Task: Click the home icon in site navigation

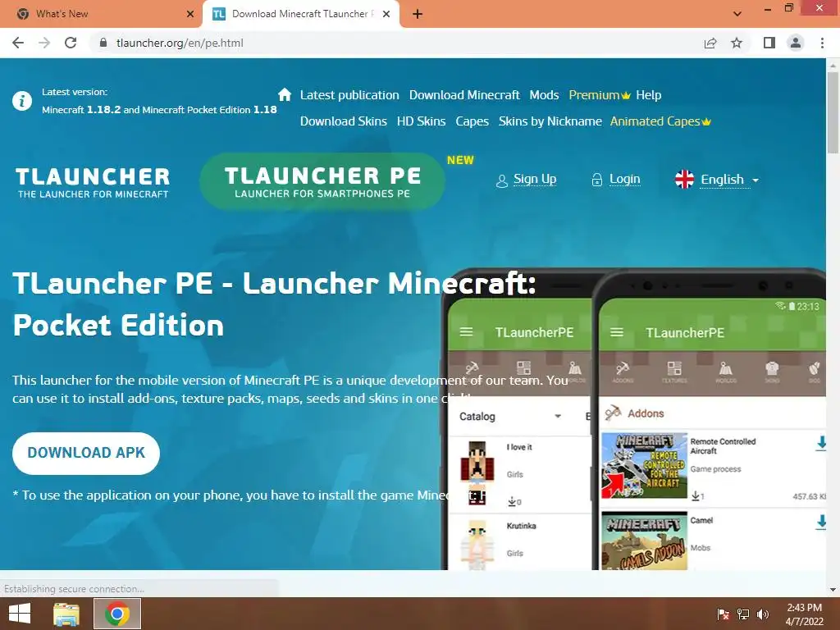Action: click(x=285, y=95)
